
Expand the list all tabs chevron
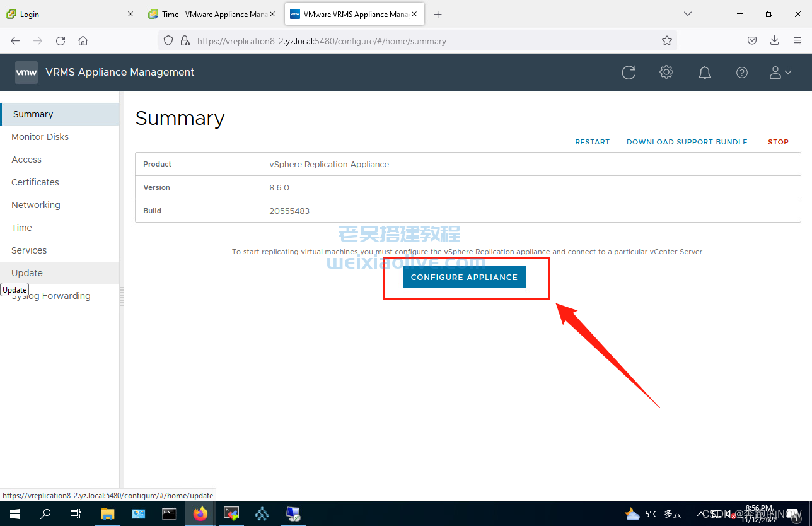[x=688, y=14]
